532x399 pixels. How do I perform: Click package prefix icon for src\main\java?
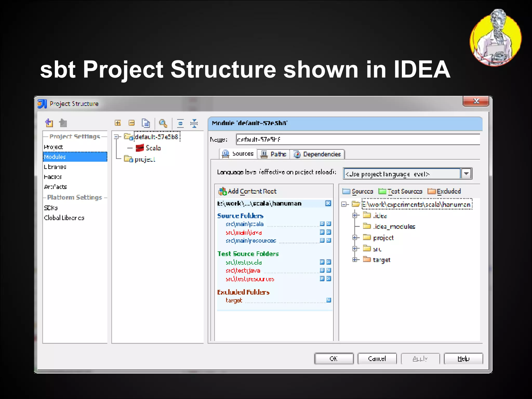tap(322, 232)
